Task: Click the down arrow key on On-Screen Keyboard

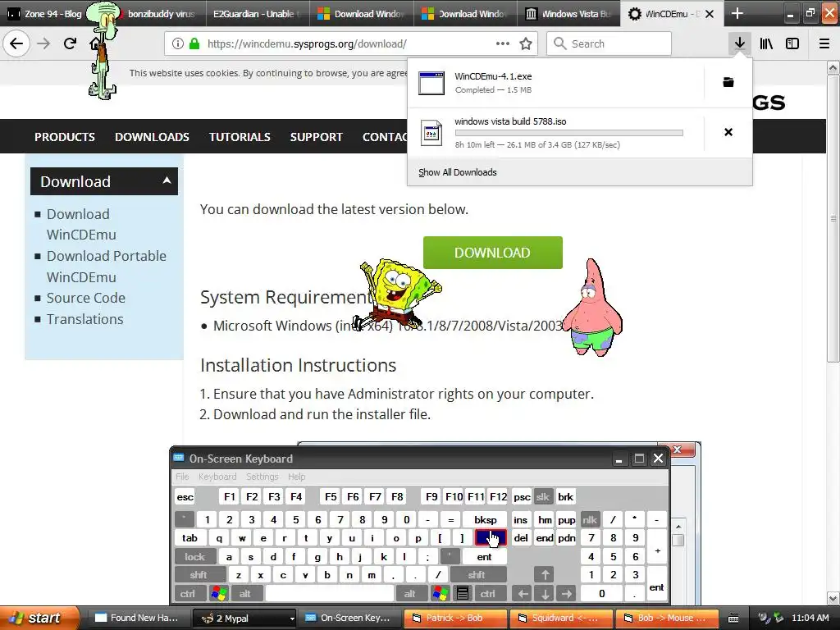Action: point(545,593)
